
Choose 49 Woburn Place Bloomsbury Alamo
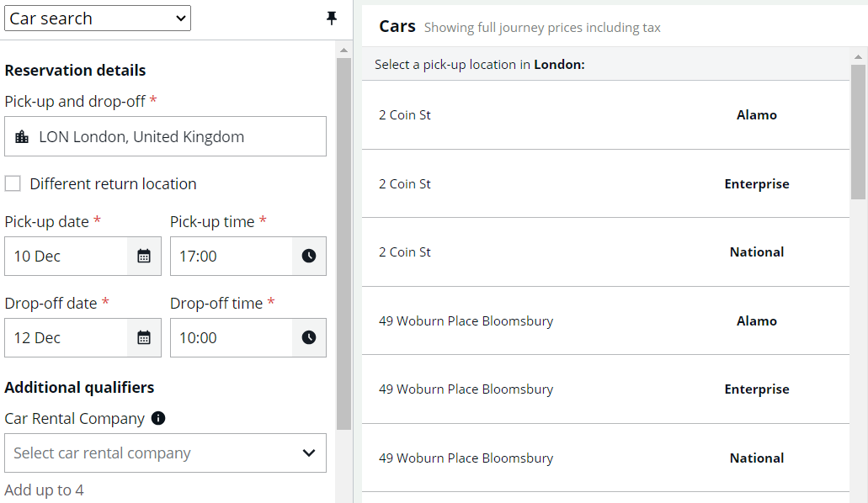pos(605,321)
